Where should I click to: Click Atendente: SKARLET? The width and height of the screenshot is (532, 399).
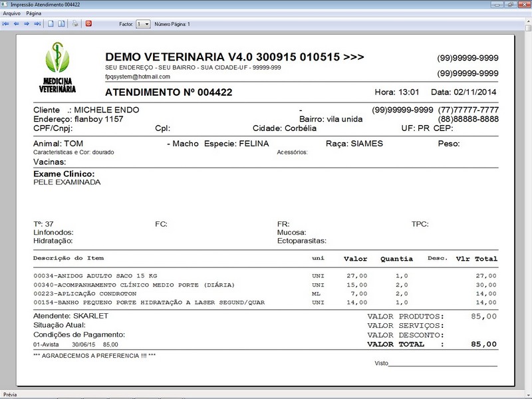71,316
